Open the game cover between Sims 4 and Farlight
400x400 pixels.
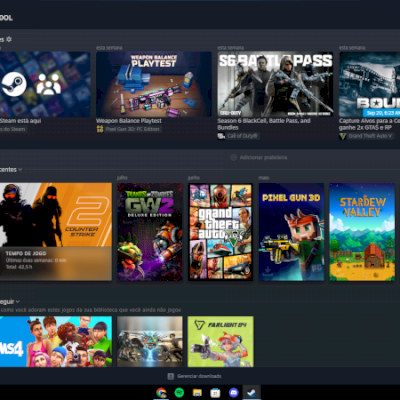(150, 342)
